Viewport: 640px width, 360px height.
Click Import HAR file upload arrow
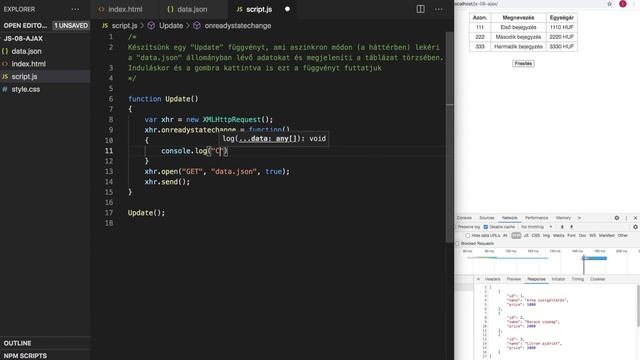pyautogui.click(x=562, y=227)
